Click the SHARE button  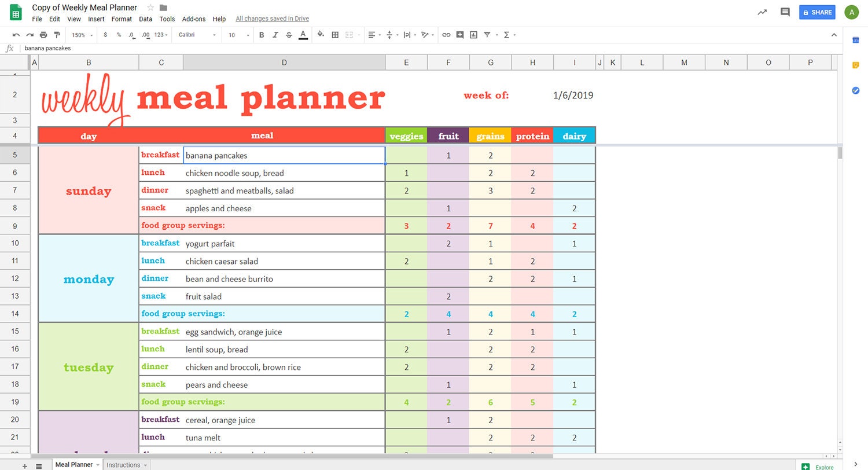pyautogui.click(x=817, y=12)
